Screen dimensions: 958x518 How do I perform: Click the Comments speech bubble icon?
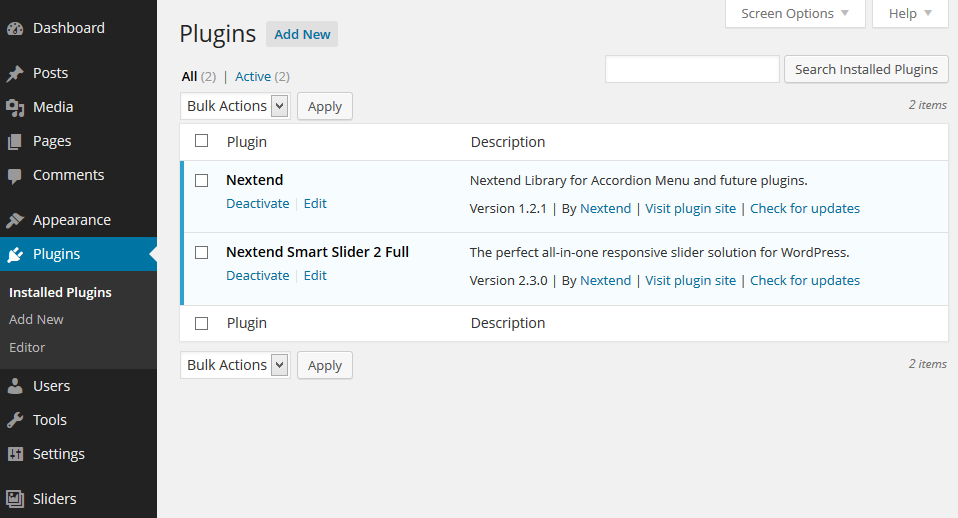point(15,176)
